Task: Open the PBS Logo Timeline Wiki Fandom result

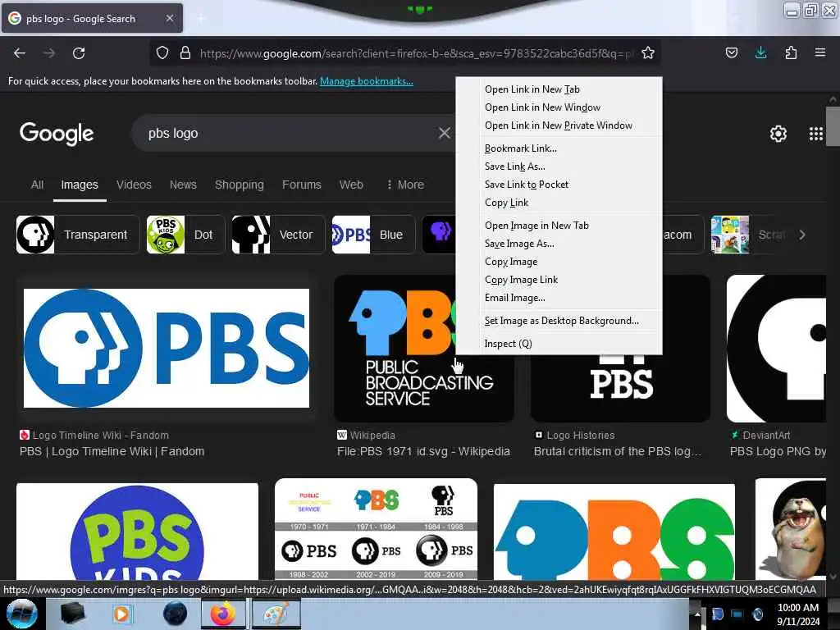Action: point(112,452)
